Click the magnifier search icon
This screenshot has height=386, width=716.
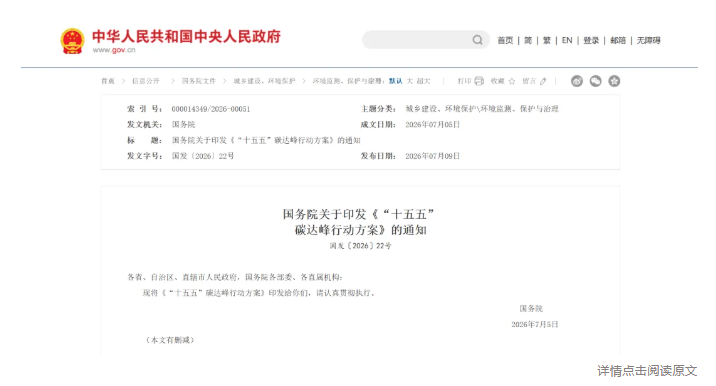[477, 40]
